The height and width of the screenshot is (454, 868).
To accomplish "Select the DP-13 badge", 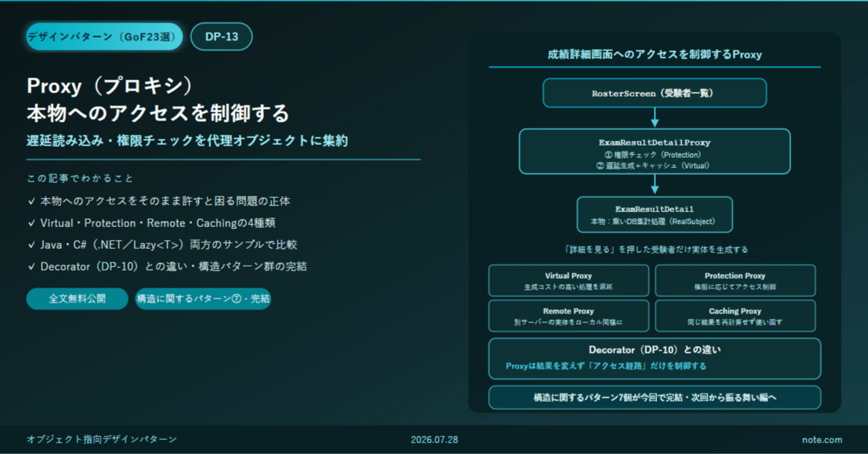I will click(x=222, y=37).
